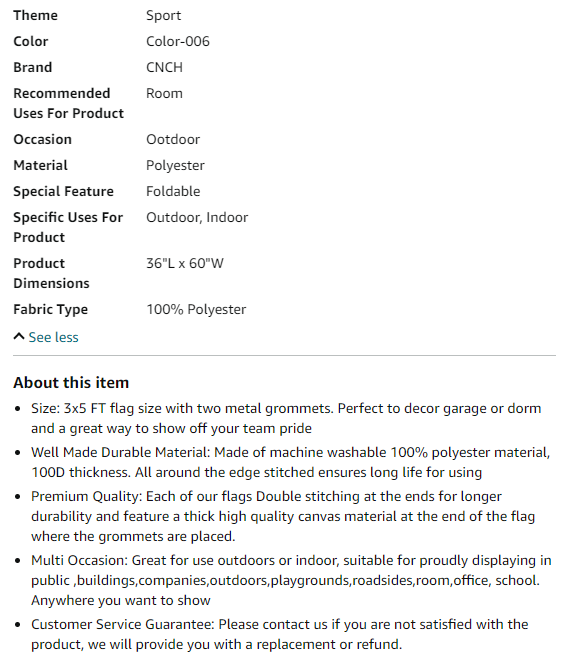Click the Premium Quality bullet text

pyautogui.click(x=283, y=516)
